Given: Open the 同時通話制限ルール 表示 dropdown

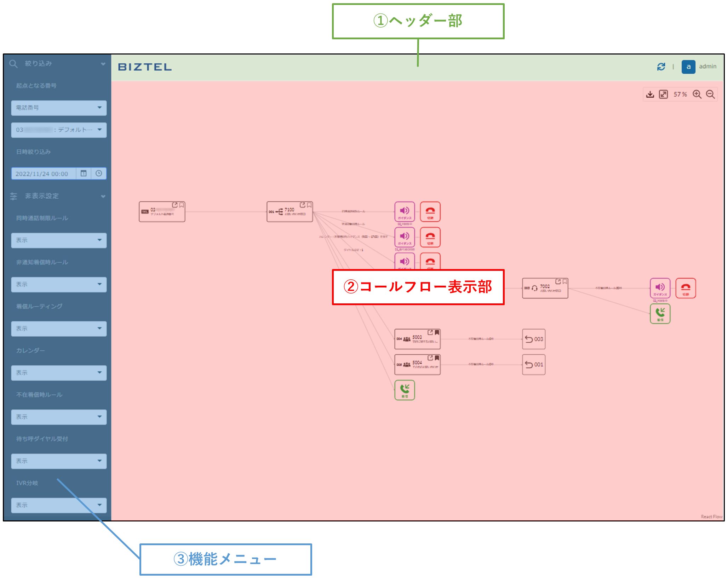Looking at the screenshot, I should 59,240.
